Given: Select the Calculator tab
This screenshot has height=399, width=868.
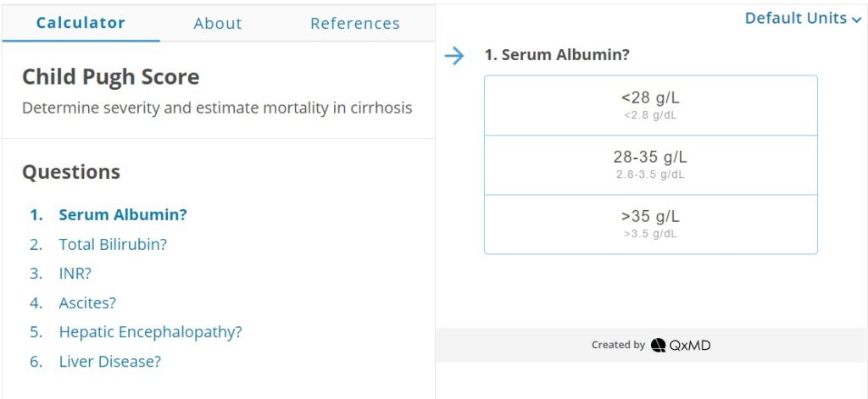Looking at the screenshot, I should tap(81, 23).
